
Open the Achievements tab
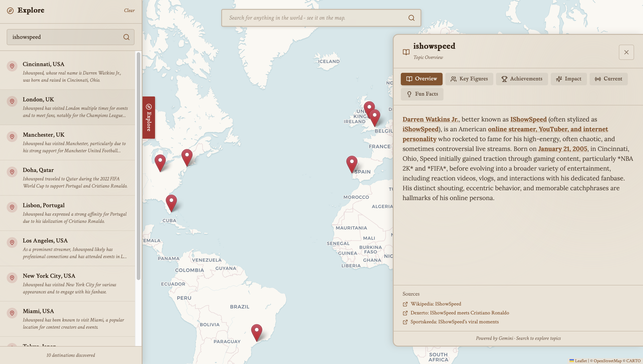point(521,79)
